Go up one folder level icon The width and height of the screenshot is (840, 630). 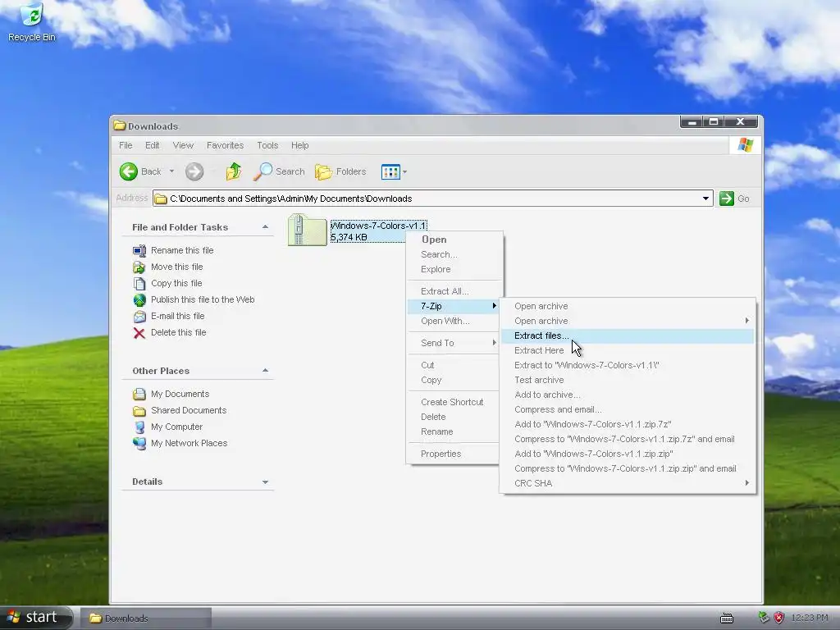234,171
